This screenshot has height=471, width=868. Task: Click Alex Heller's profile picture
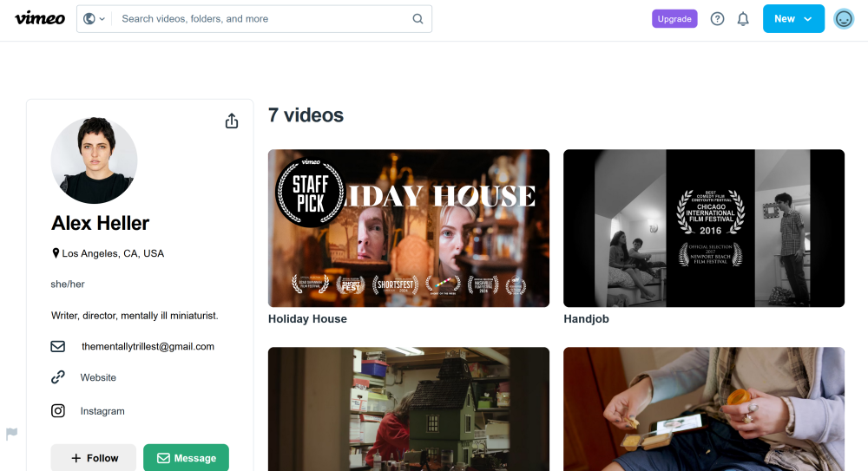pyautogui.click(x=94, y=161)
